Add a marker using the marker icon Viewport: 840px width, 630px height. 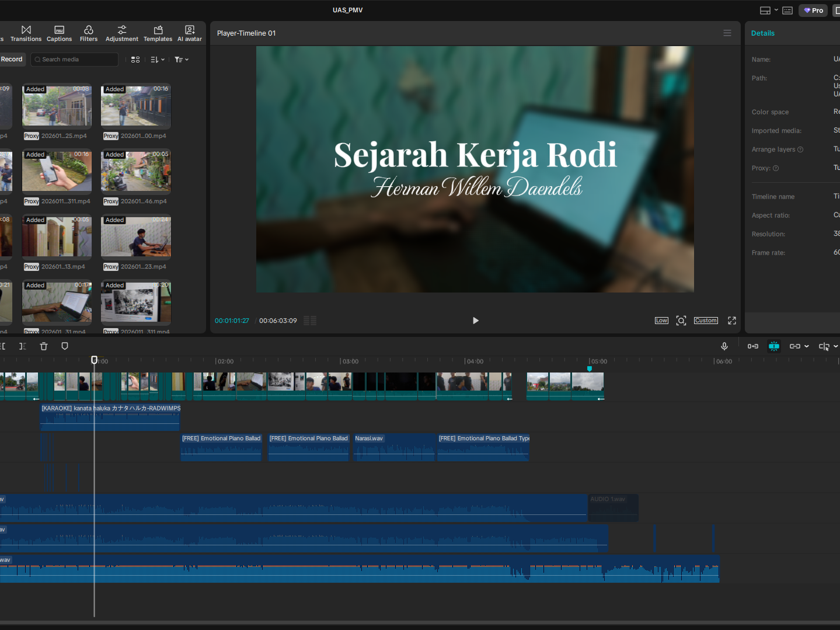(x=65, y=346)
